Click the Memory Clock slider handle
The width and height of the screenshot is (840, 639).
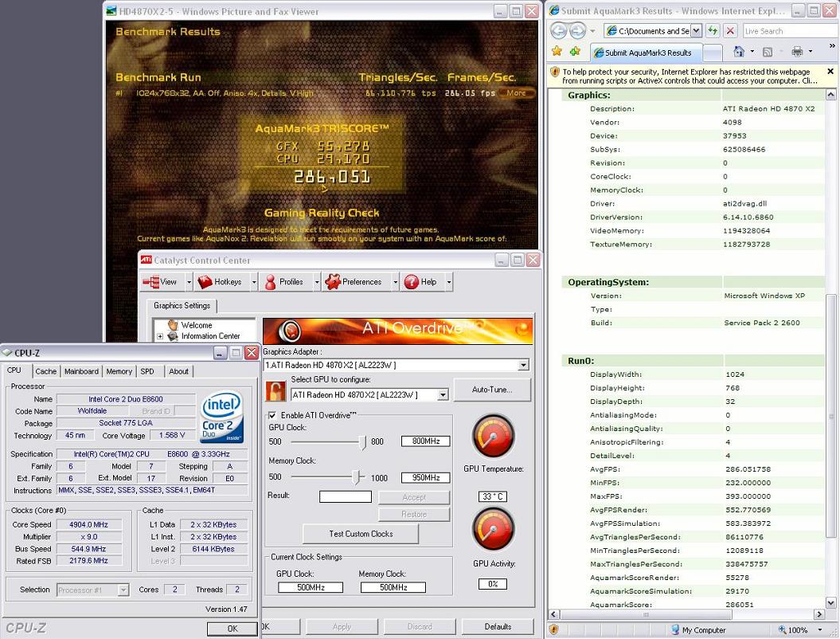(x=356, y=477)
